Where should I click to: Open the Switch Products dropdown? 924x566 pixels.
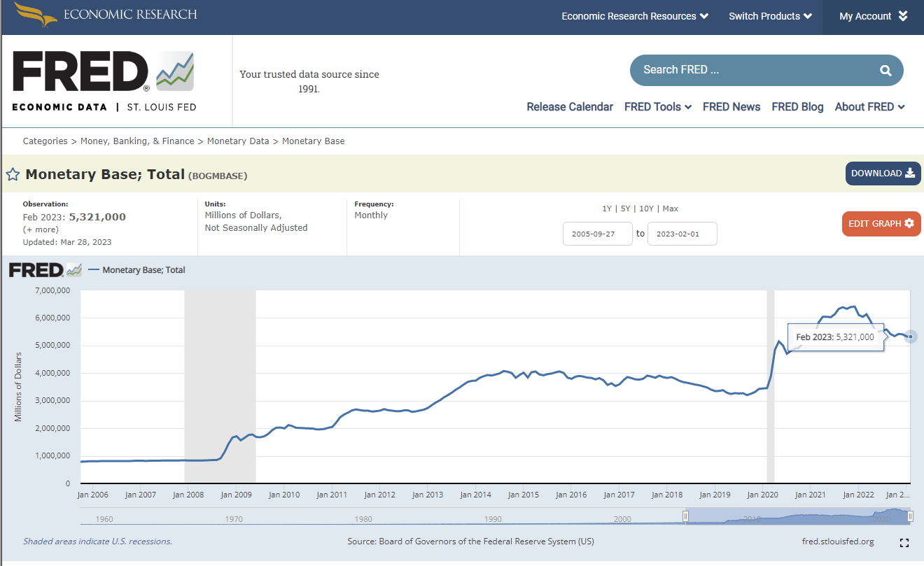click(770, 16)
